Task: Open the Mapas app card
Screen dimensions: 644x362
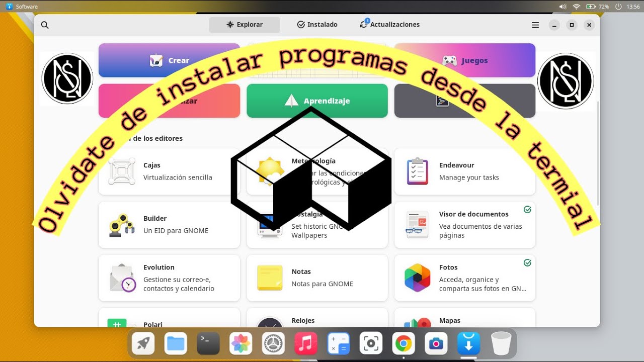Action: point(465,318)
